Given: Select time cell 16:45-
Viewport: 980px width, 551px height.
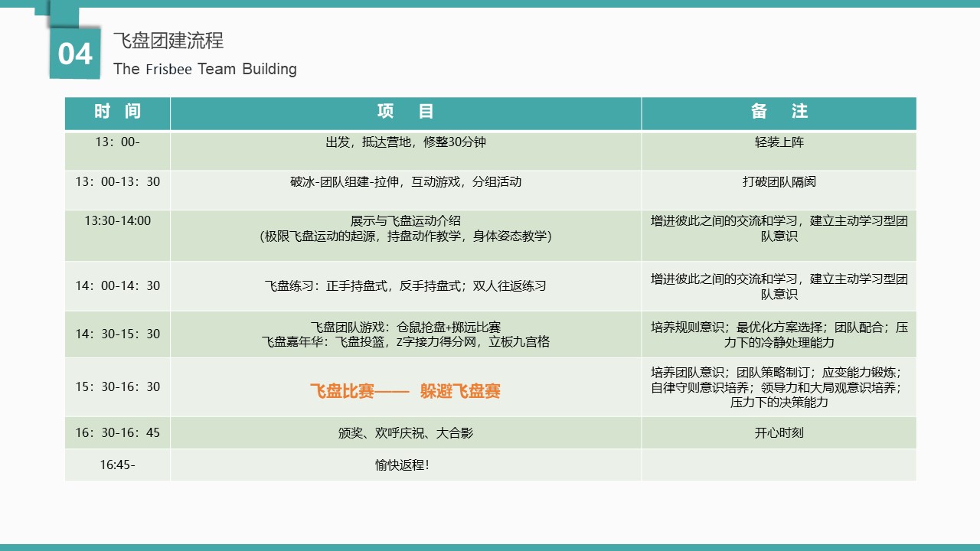Looking at the screenshot, I should [118, 464].
